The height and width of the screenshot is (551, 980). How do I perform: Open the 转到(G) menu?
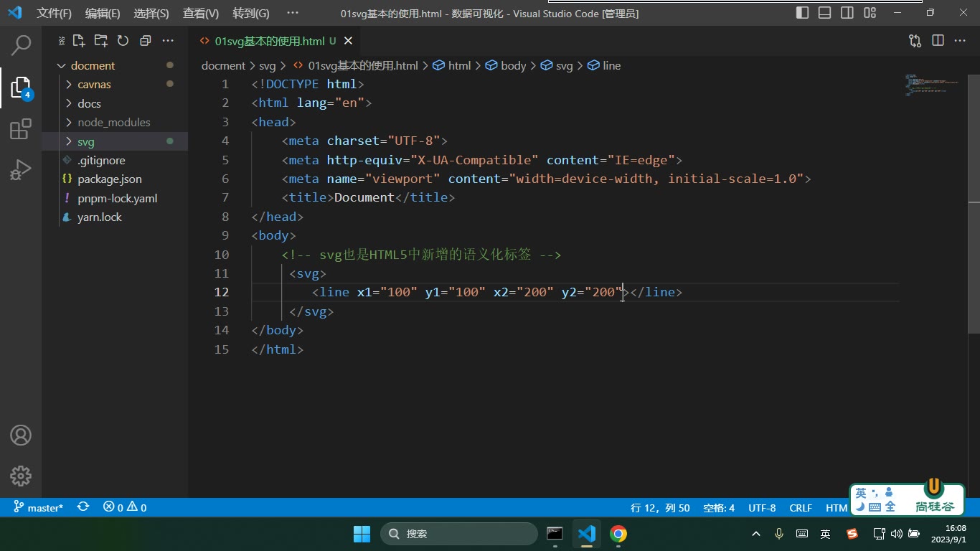pos(251,13)
